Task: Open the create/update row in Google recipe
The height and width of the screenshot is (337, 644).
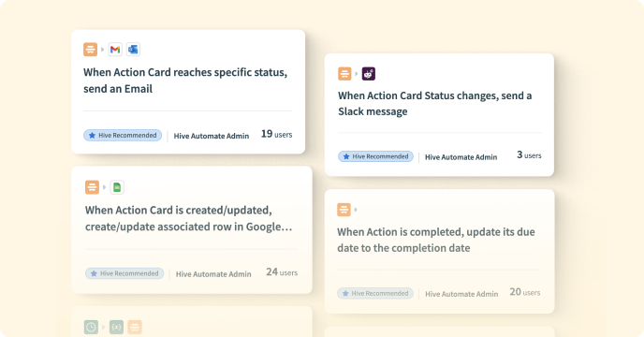Action: 188,219
